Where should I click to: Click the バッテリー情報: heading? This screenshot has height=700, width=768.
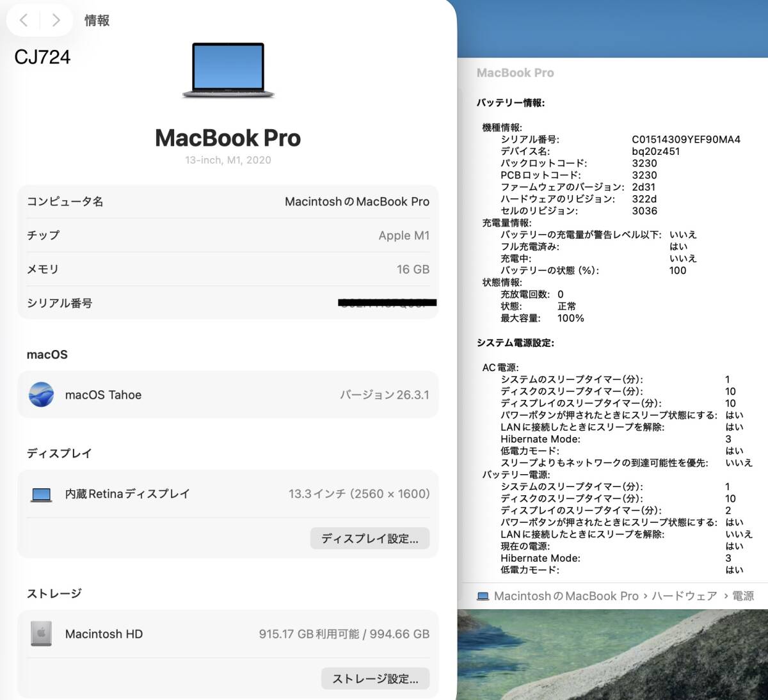point(511,103)
